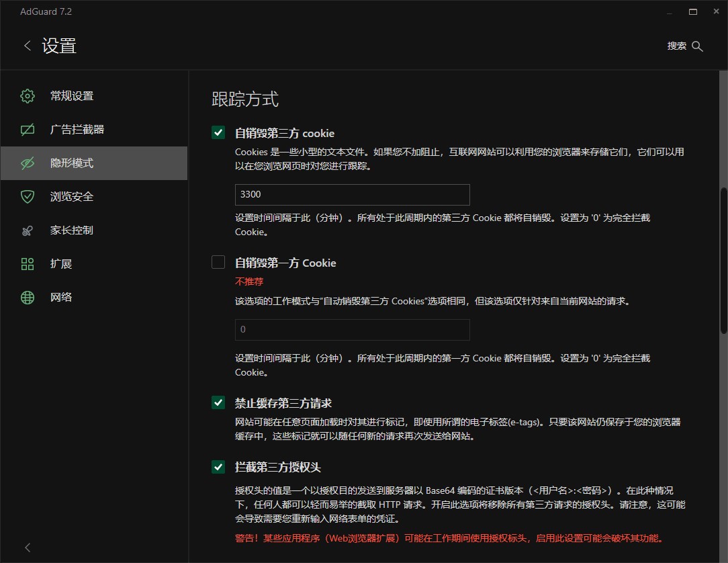728x563 pixels.
Task: Click the 搜索 text button
Action: pos(676,46)
